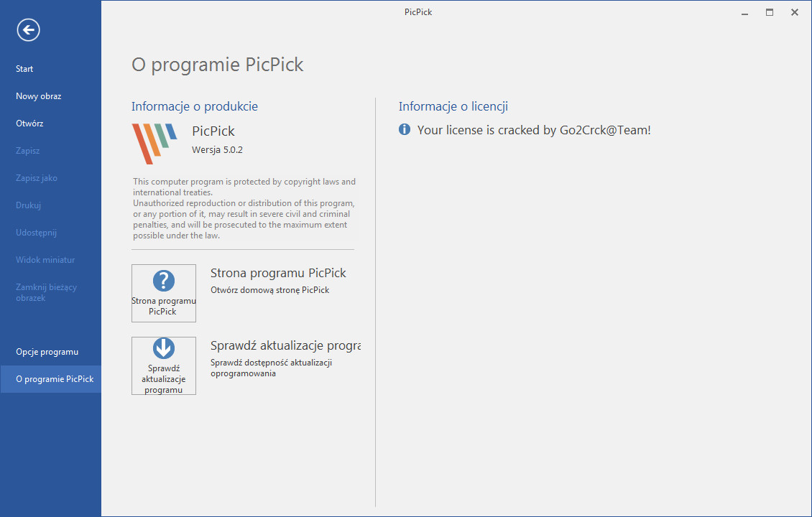Screen dimensions: 812x517
Task: Click the O programie PicPick page title
Action: [218, 65]
